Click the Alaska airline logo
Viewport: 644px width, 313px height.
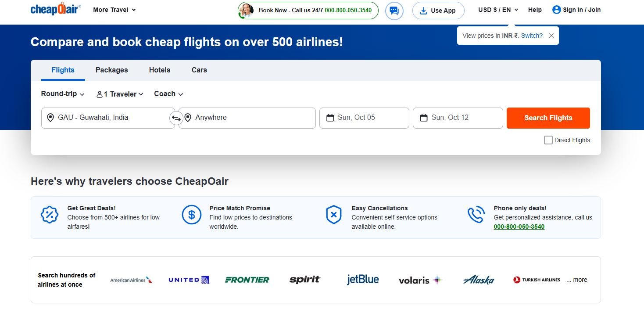click(x=479, y=280)
